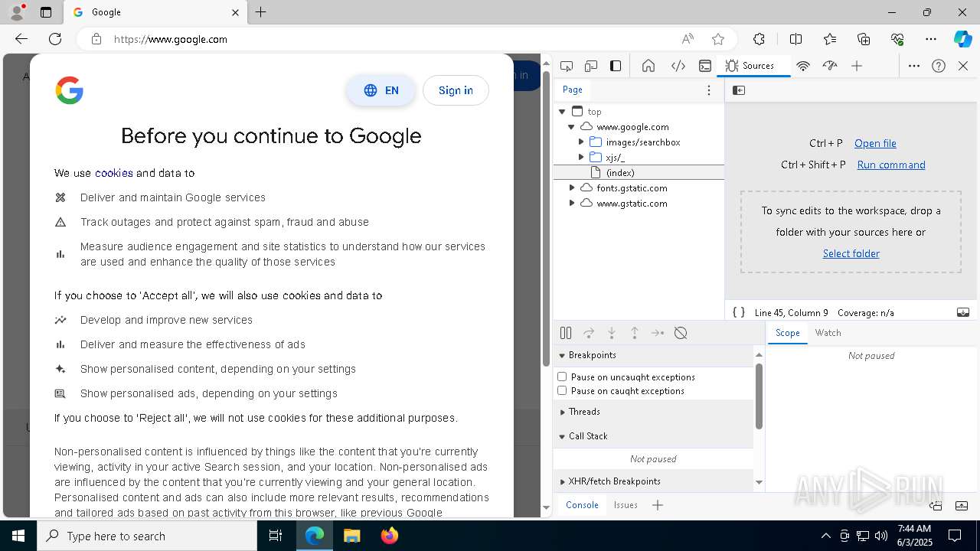The image size is (980, 551).
Task: Click the undock quick view icon
Action: tap(936, 505)
